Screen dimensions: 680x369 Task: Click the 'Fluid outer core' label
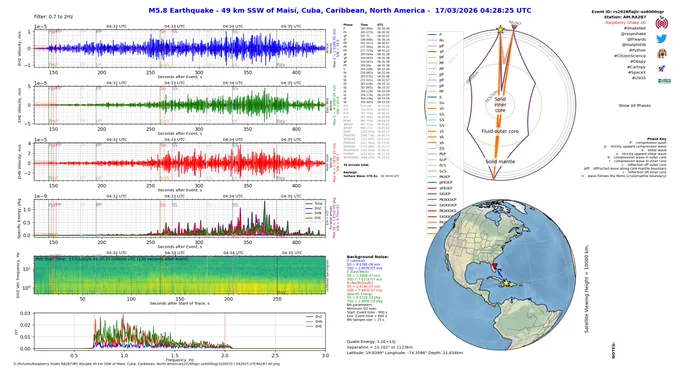[500, 131]
